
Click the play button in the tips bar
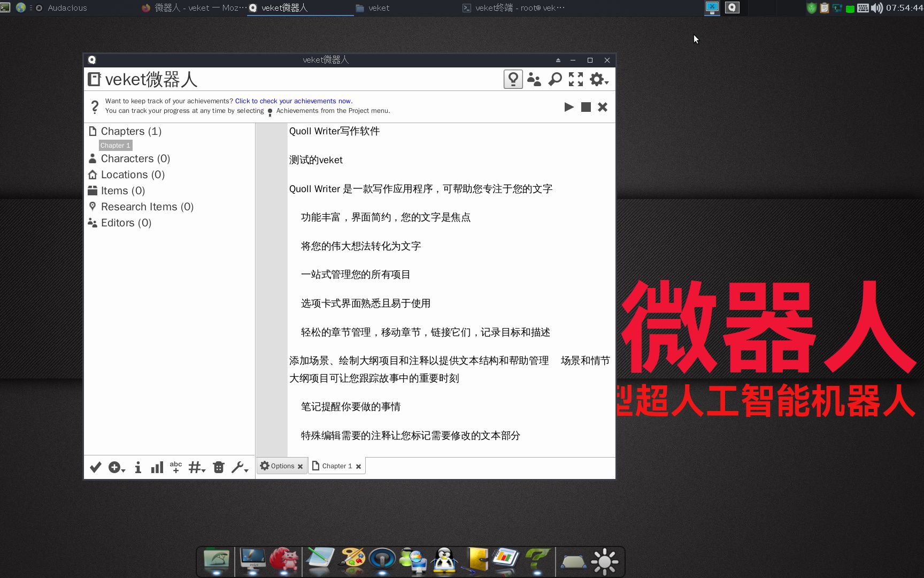coord(569,107)
